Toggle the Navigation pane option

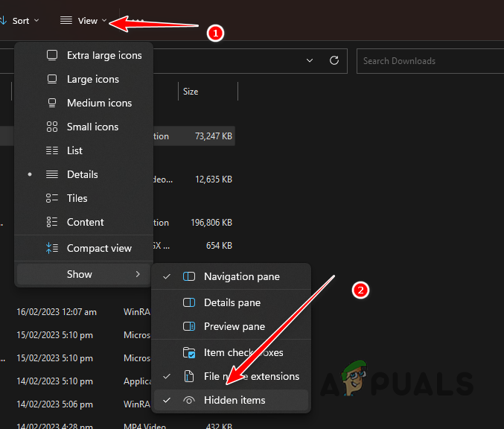coord(231,276)
